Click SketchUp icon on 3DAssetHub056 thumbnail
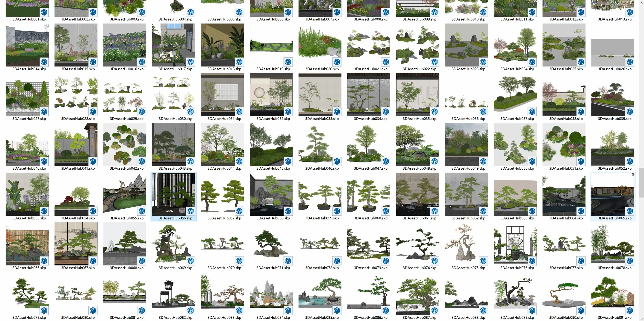Viewport: 644px width, 321px height. pyautogui.click(x=190, y=211)
